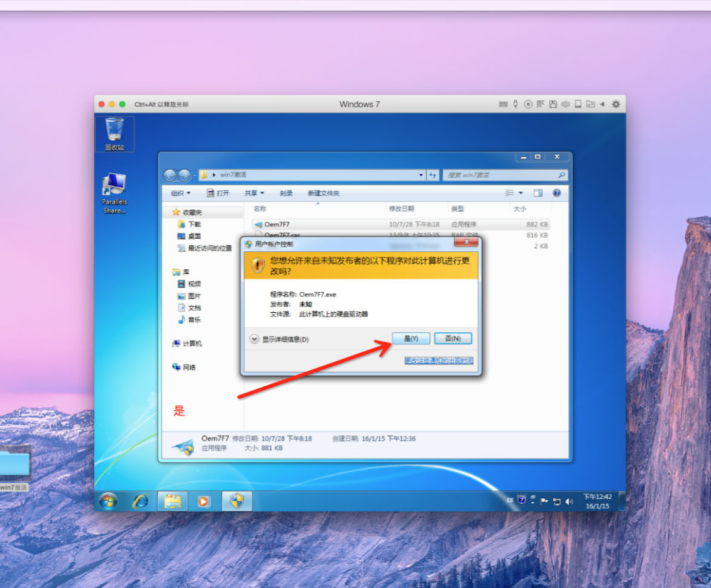Select 计算机 (Computer) in the sidebar
The width and height of the screenshot is (711, 588).
(x=187, y=344)
